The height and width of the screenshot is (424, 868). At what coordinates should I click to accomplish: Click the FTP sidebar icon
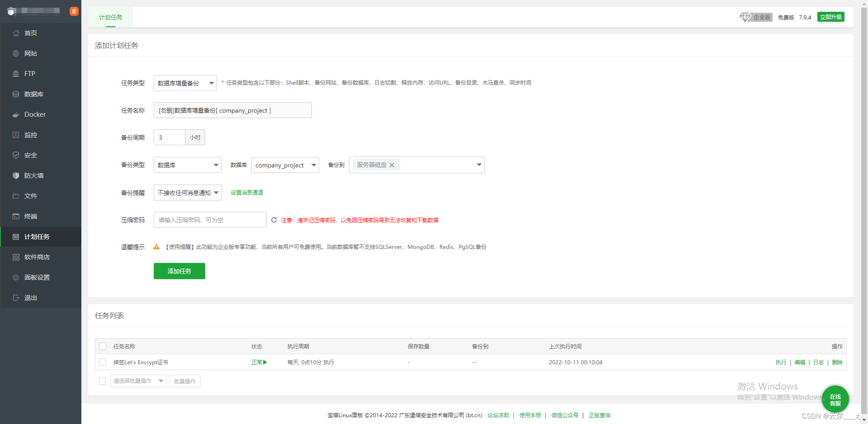click(x=16, y=74)
